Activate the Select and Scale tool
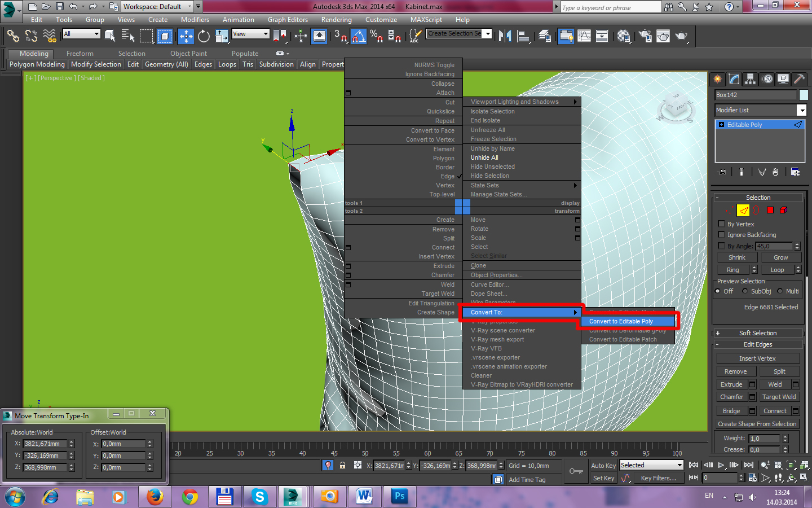Screen dimensions: 812x508 [x=223, y=36]
